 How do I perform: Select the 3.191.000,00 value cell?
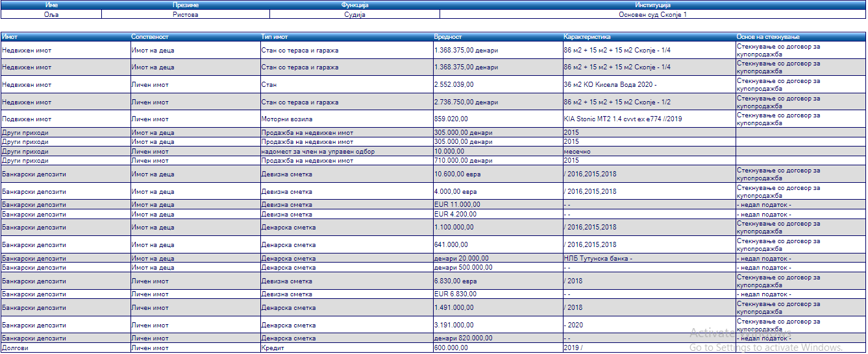(454, 325)
